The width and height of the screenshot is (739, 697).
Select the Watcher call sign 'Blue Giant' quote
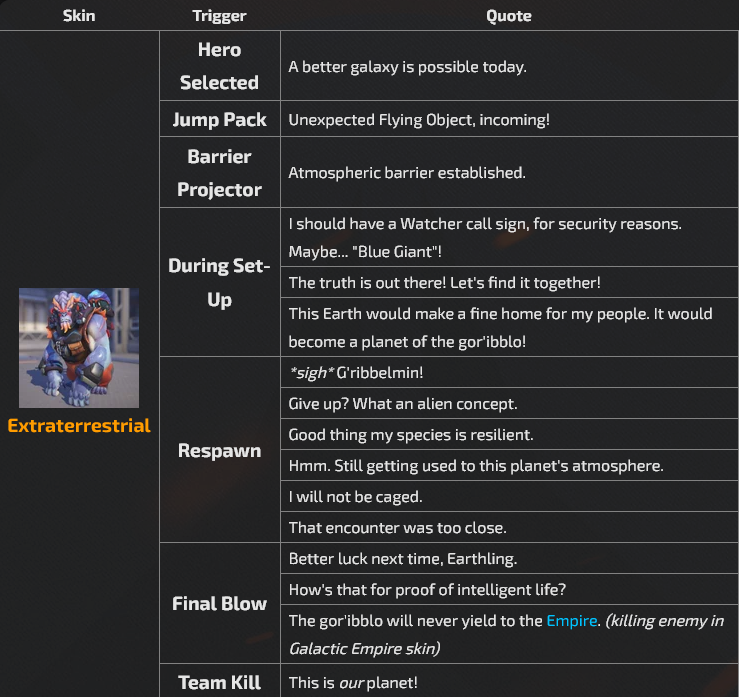coord(485,238)
